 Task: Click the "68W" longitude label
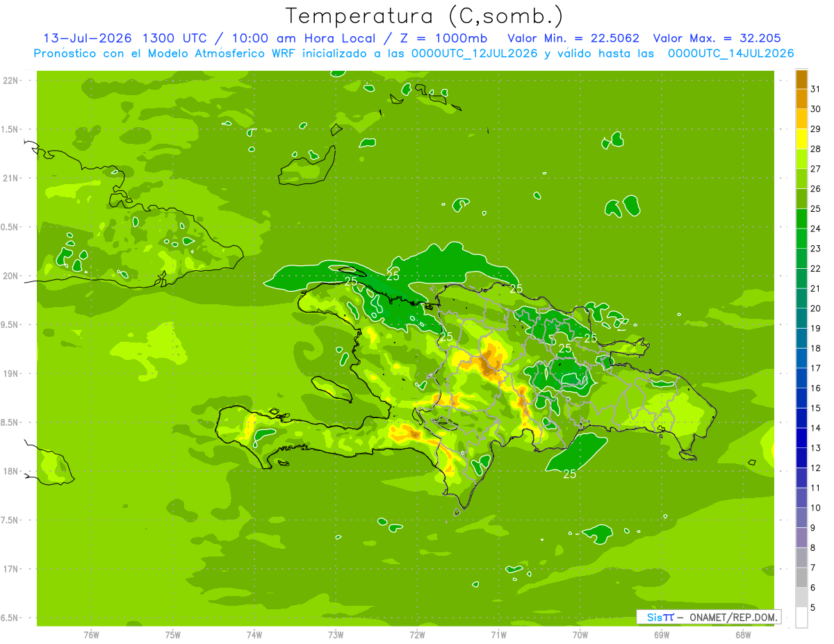(x=743, y=635)
